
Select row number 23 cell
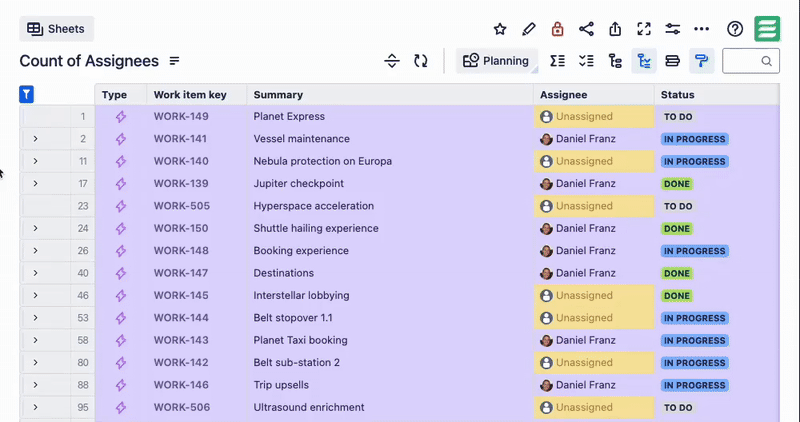pos(83,206)
